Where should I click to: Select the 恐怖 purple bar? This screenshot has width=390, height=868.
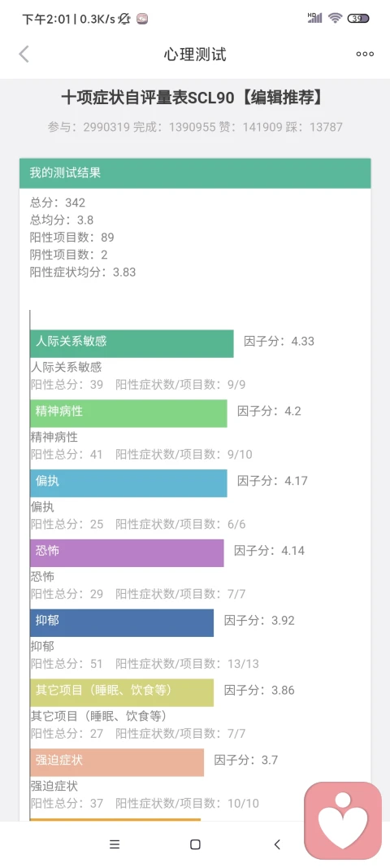click(127, 553)
